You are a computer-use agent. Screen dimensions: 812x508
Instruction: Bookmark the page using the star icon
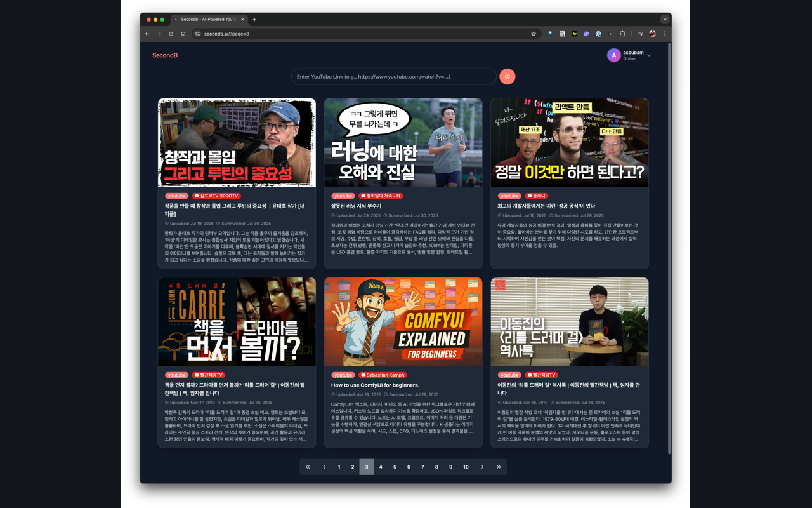(534, 34)
